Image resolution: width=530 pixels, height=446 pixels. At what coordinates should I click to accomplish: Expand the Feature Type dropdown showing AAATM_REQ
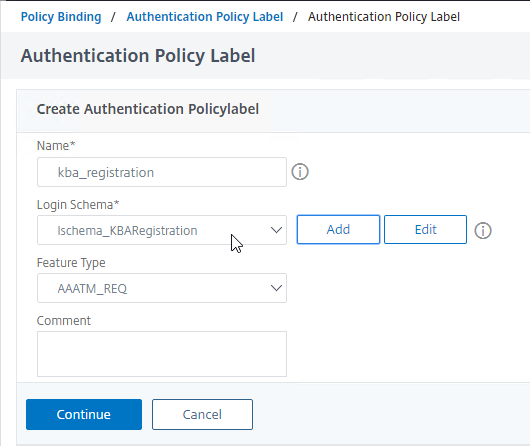click(162, 288)
